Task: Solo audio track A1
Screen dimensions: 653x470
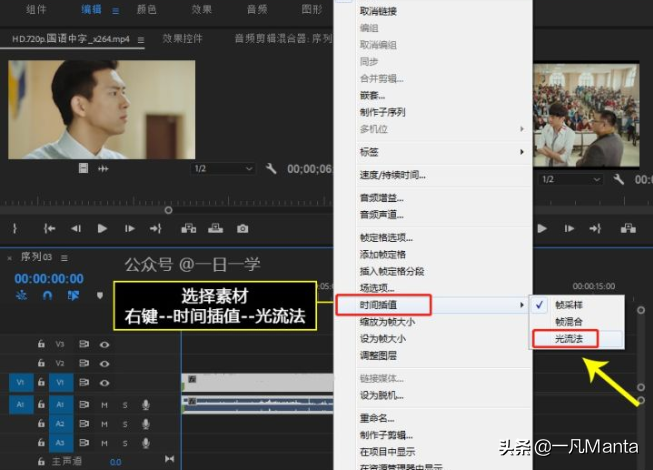Action: point(125,405)
